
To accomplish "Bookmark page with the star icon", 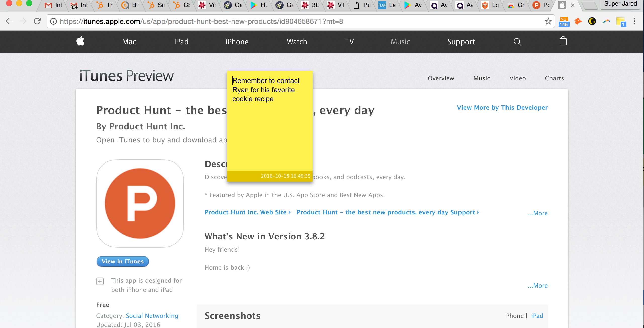I will pyautogui.click(x=548, y=21).
